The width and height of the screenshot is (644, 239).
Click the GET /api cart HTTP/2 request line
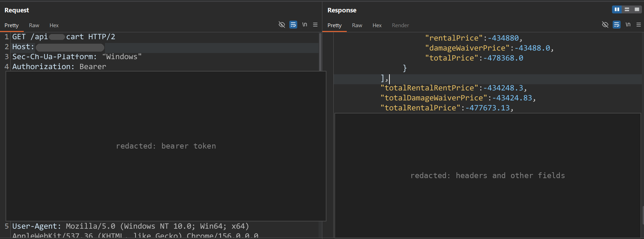64,37
